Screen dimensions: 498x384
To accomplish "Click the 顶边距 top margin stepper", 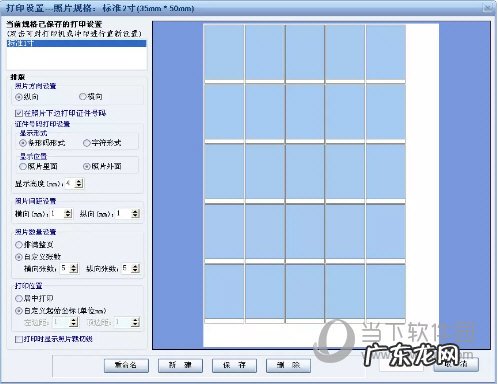I will click(x=135, y=322).
